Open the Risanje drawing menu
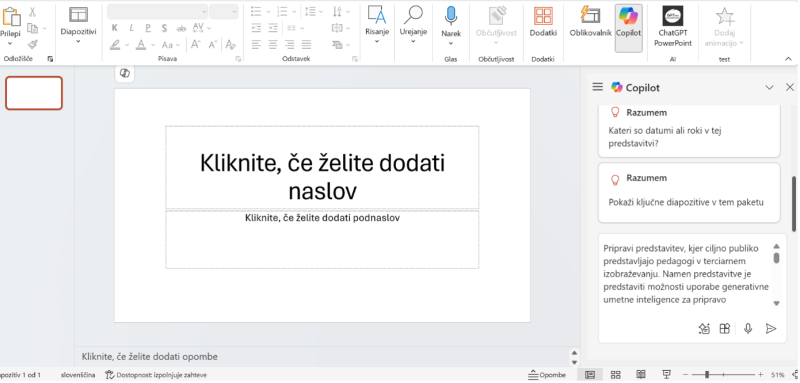This screenshot has height=383, width=800. coord(377,25)
